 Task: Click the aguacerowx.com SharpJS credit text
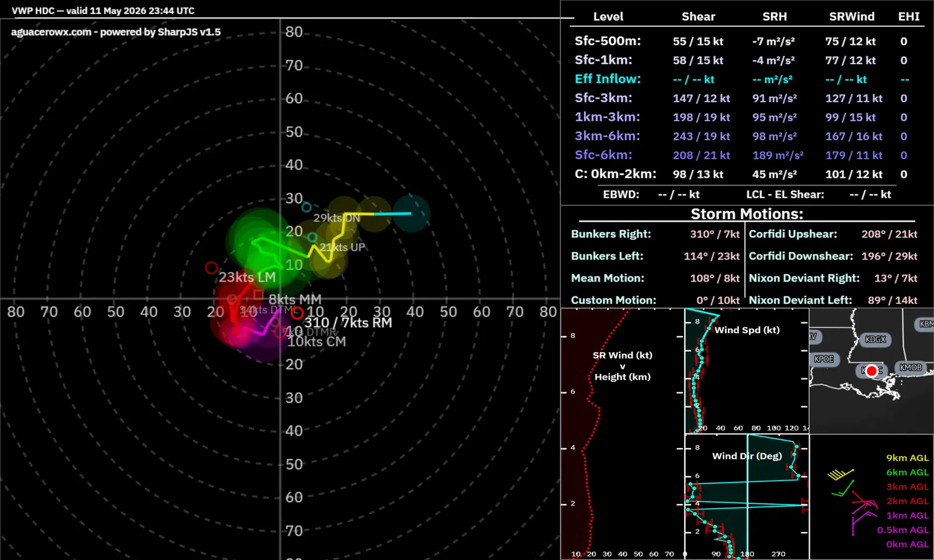(116, 32)
